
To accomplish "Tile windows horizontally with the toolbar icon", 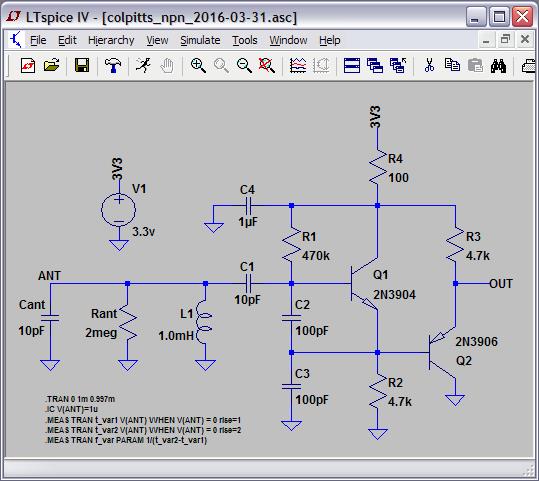I will (x=352, y=65).
